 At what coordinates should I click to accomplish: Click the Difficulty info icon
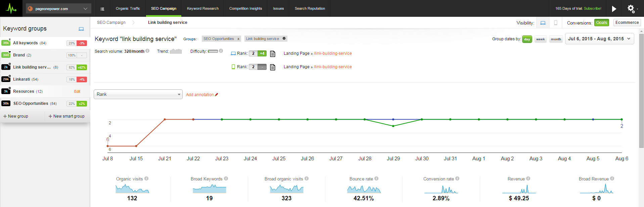(221, 51)
